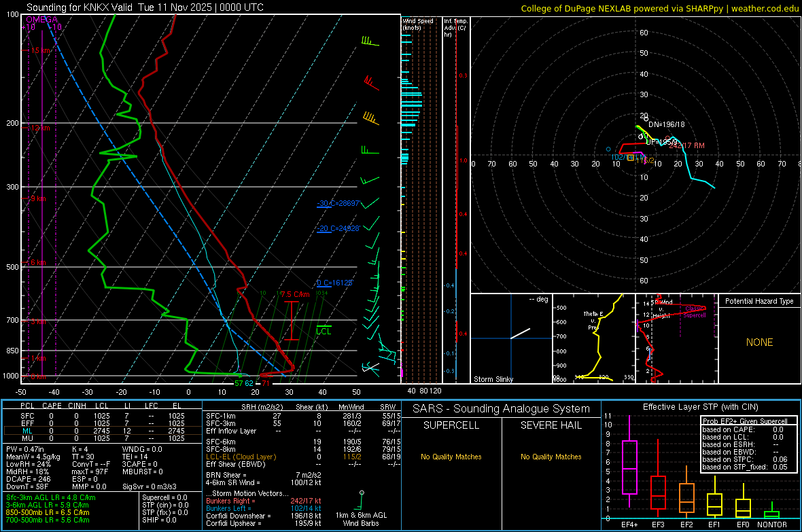Click the SHIP = 0.0 parameter
This screenshot has width=802, height=532.
coord(159,520)
